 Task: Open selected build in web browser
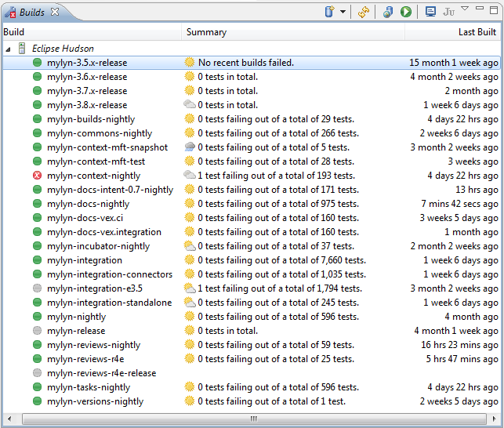click(x=388, y=12)
